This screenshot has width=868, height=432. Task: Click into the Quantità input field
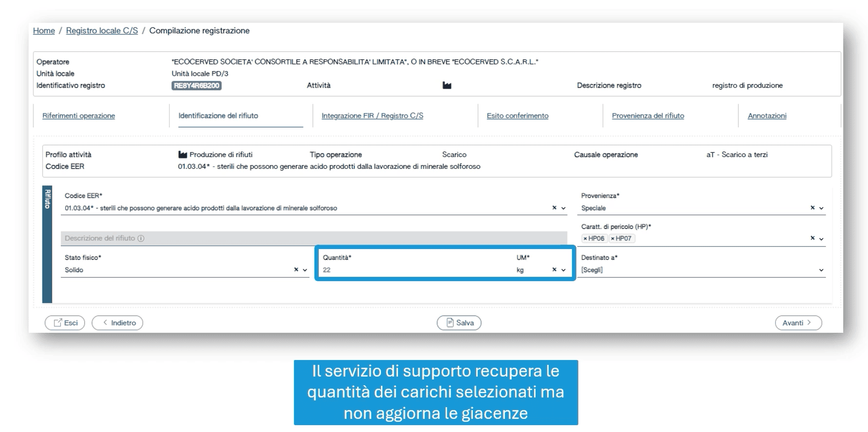413,270
